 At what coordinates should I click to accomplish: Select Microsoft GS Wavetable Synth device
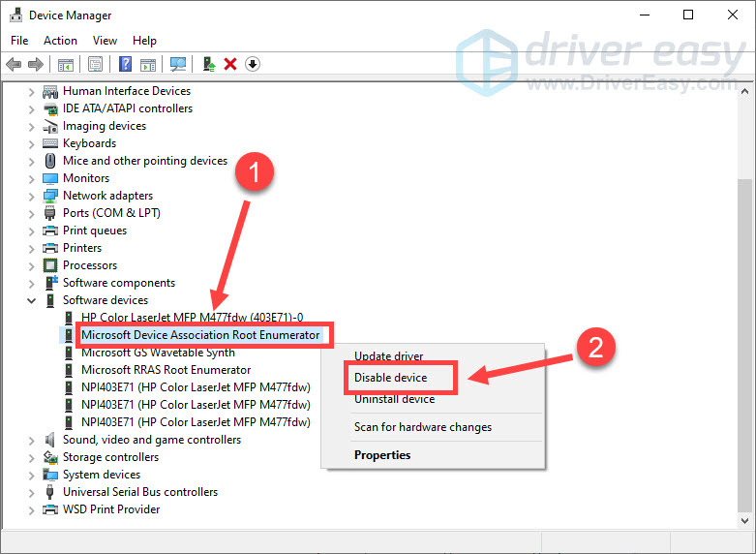click(x=158, y=353)
